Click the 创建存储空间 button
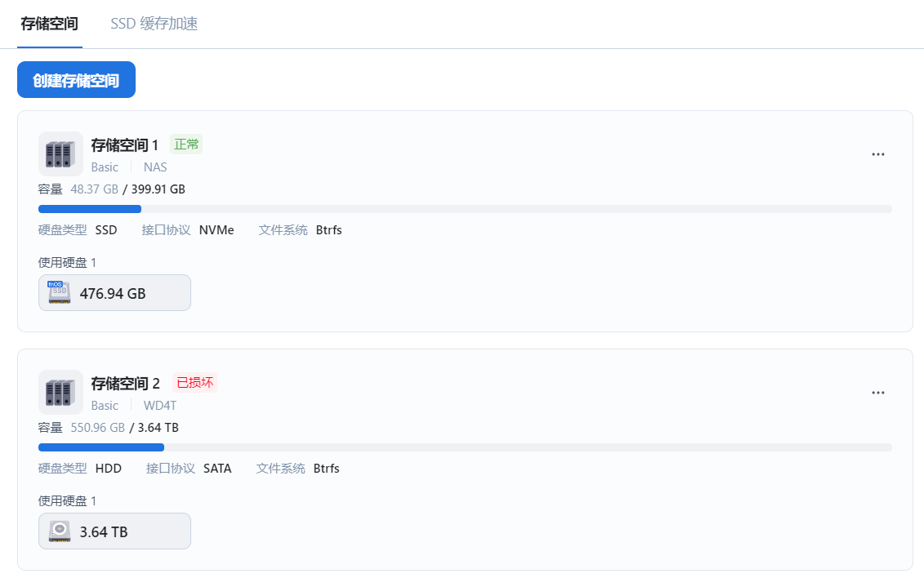Viewport: 924px width, 578px height. tap(76, 80)
